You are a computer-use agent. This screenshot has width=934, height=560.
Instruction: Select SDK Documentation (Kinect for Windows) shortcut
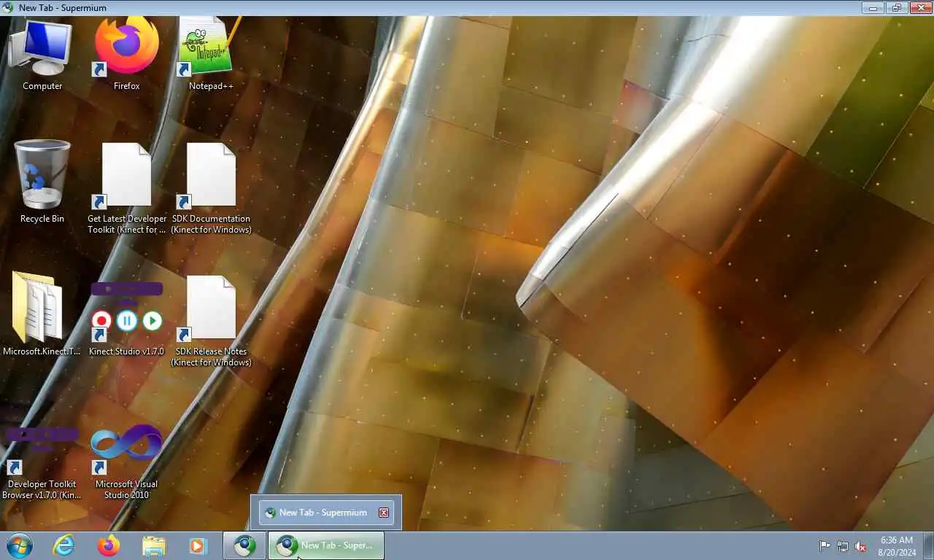pyautogui.click(x=211, y=188)
